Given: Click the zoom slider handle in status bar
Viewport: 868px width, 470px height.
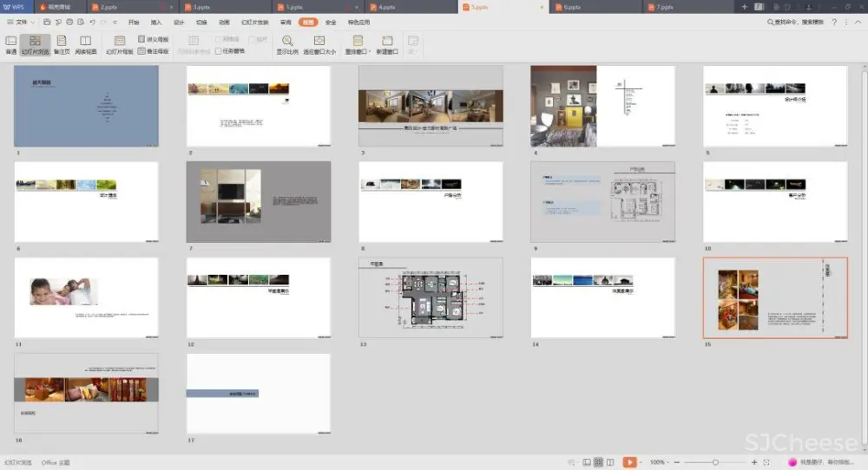Looking at the screenshot, I should 714,462.
